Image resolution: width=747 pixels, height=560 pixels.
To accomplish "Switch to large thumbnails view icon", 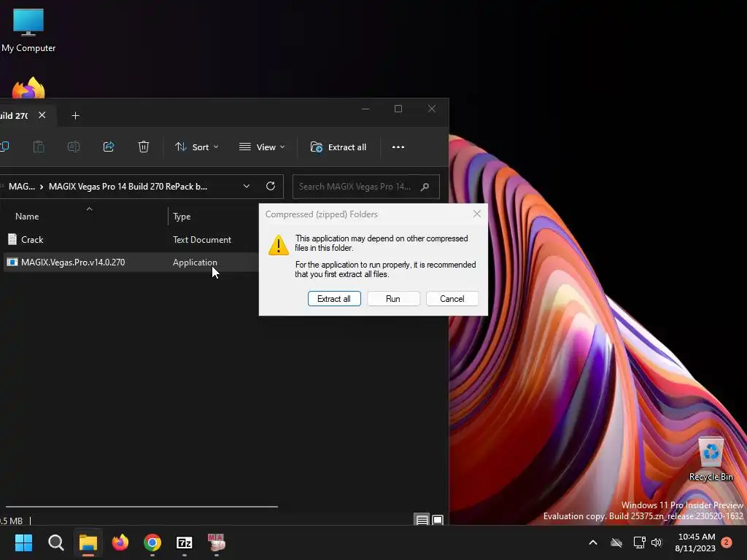I will tap(438, 520).
